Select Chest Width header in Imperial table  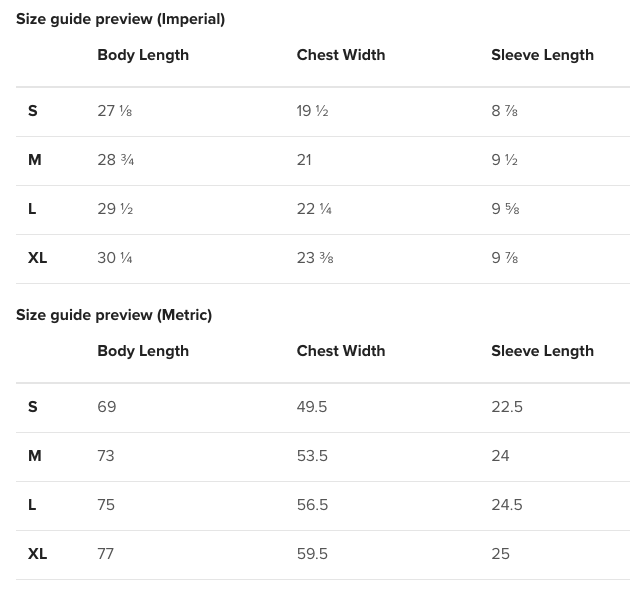click(x=341, y=55)
